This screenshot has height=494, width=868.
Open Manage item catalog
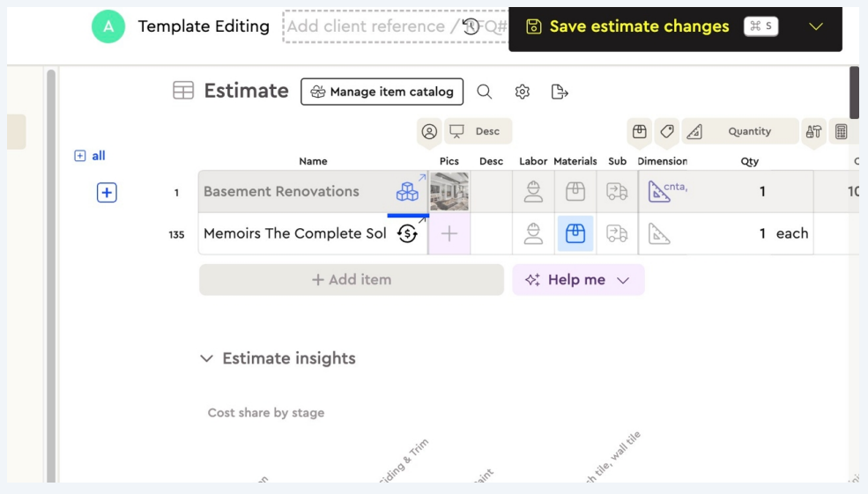click(382, 92)
